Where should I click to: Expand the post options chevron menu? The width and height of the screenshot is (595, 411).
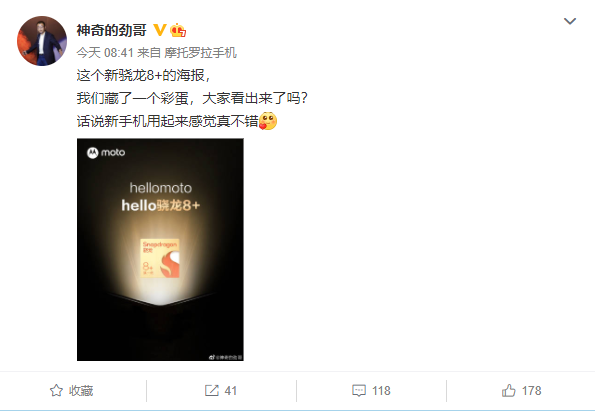(x=570, y=21)
